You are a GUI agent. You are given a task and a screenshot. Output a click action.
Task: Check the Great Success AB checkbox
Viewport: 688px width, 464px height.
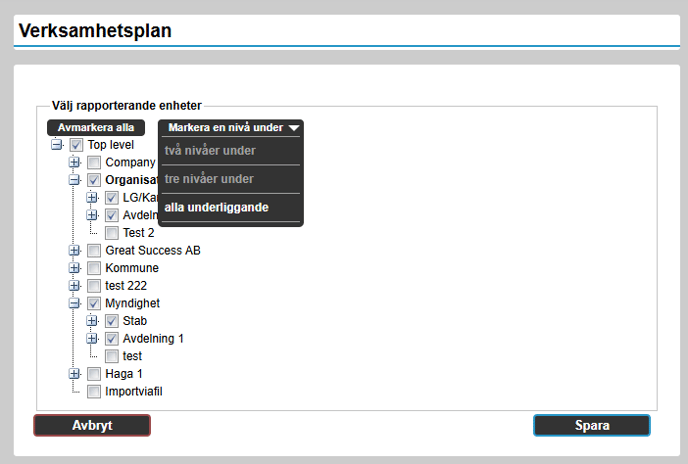pos(93,251)
